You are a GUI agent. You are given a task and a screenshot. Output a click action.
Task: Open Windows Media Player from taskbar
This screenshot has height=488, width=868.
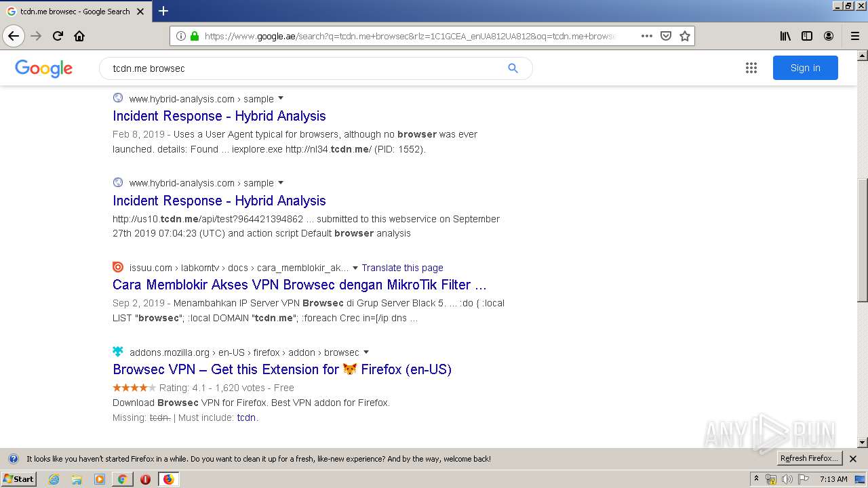pyautogui.click(x=100, y=479)
